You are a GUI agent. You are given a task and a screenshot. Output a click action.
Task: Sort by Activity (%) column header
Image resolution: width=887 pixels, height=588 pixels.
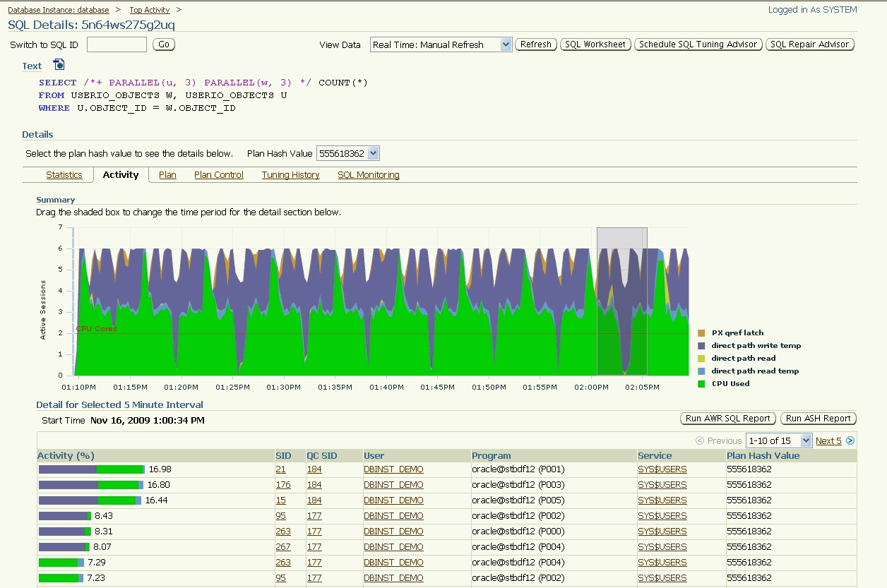(66, 456)
